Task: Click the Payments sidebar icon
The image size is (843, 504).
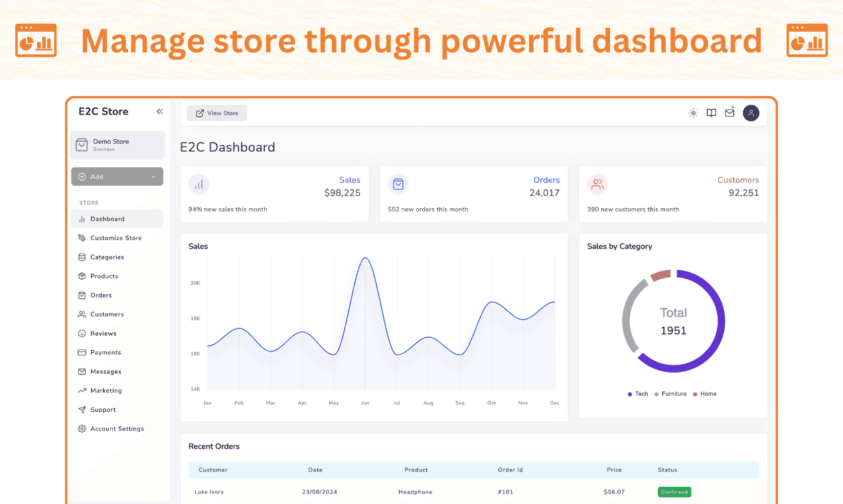Action: pos(82,352)
